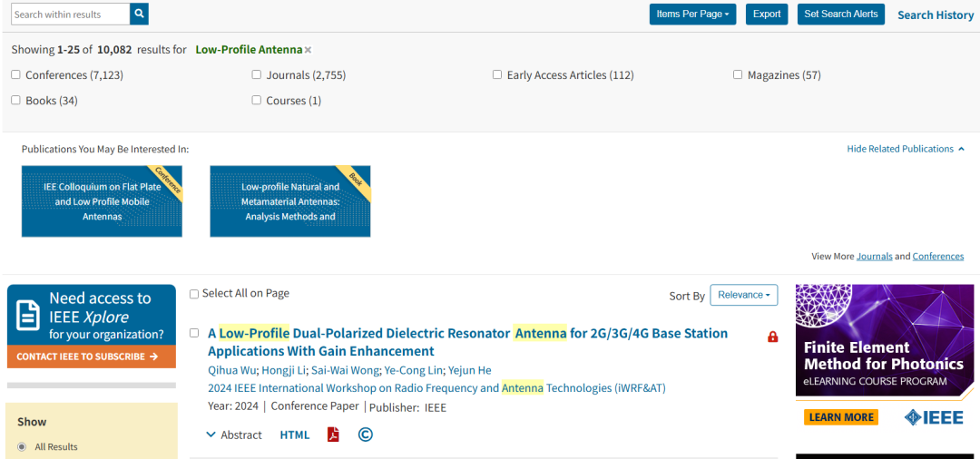Check the Early Access Articles (112) filter
This screenshot has height=459, width=980.
(497, 74)
